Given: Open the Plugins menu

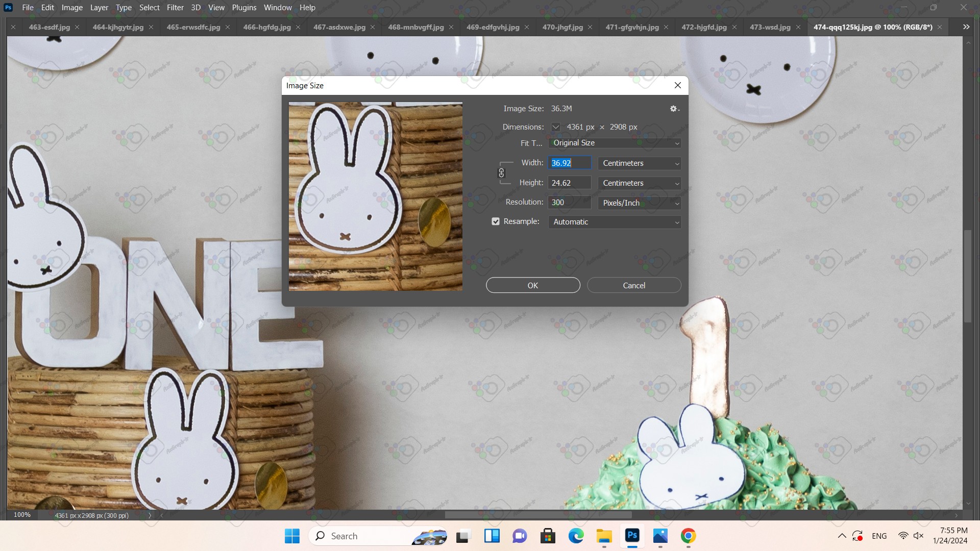Looking at the screenshot, I should pos(244,7).
